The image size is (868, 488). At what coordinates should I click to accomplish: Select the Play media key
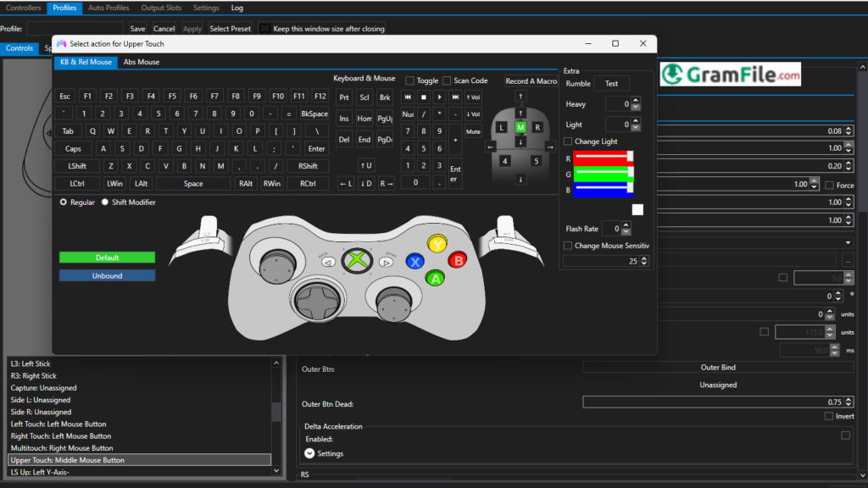439,97
